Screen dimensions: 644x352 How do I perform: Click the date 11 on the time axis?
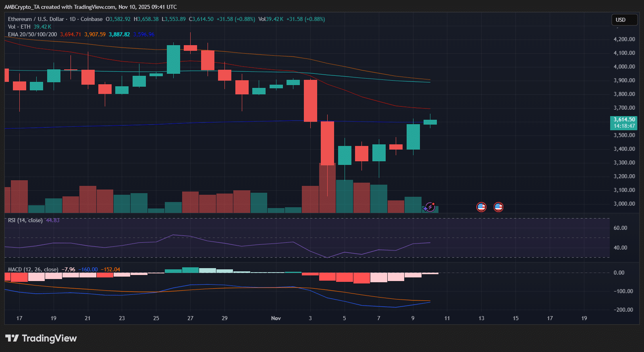[x=447, y=318]
